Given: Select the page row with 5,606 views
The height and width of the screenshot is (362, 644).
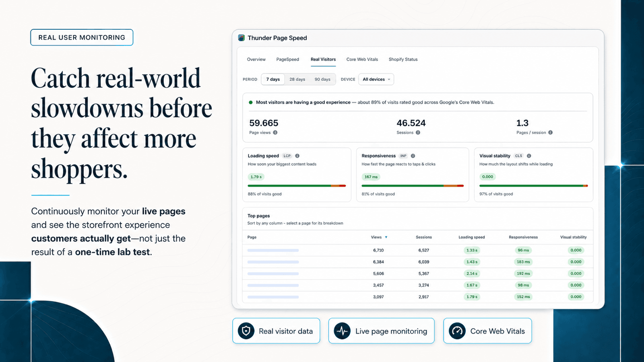Looking at the screenshot, I should click(418, 274).
